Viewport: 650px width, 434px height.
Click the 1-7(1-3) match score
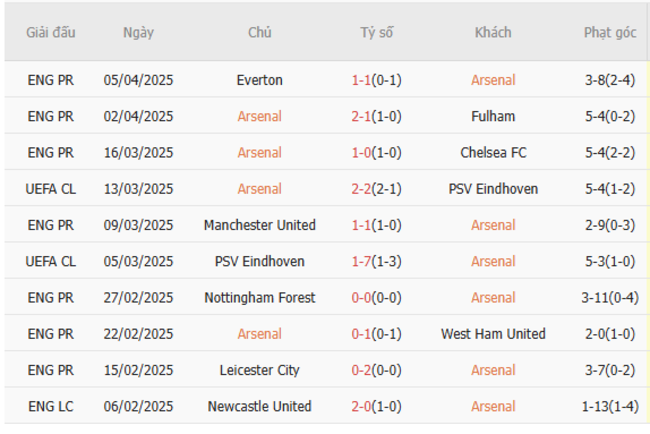point(377,261)
